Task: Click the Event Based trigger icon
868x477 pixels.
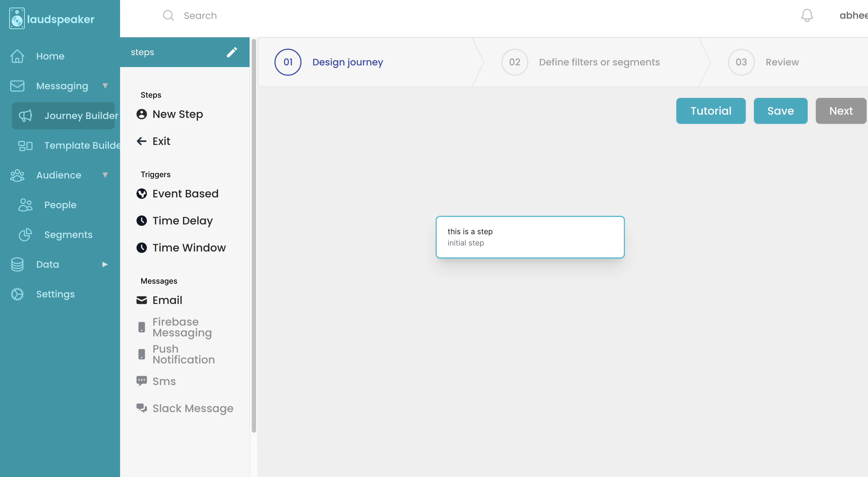Action: tap(141, 194)
